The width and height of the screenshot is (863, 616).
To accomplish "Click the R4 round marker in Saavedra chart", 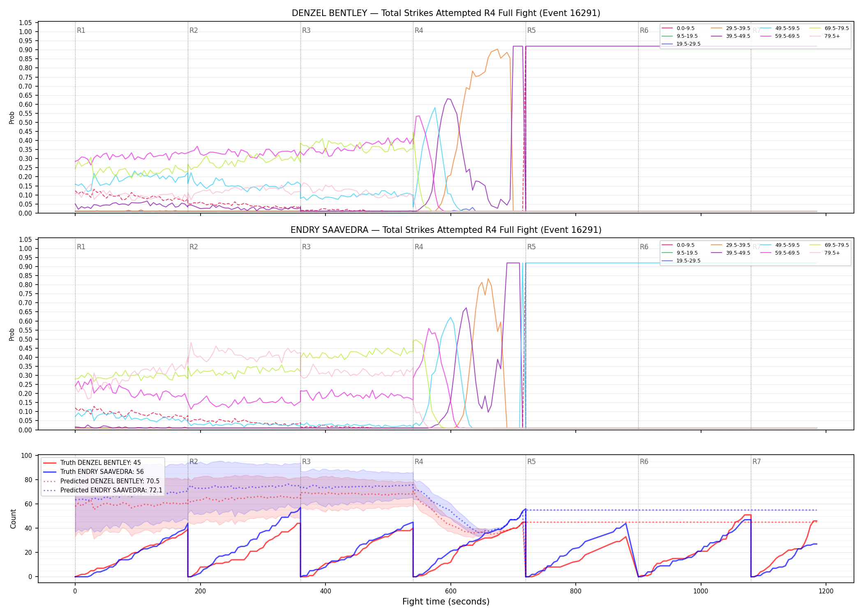I will click(419, 247).
